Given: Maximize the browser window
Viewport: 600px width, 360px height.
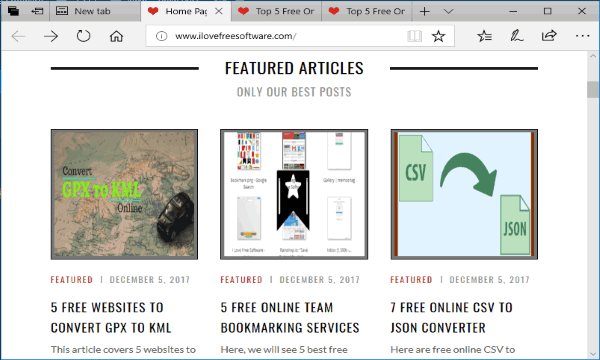Looking at the screenshot, I should coord(548,11).
